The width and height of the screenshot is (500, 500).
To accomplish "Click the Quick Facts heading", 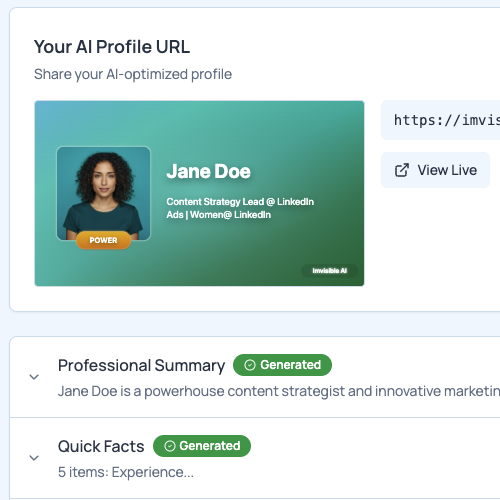I will click(x=101, y=446).
